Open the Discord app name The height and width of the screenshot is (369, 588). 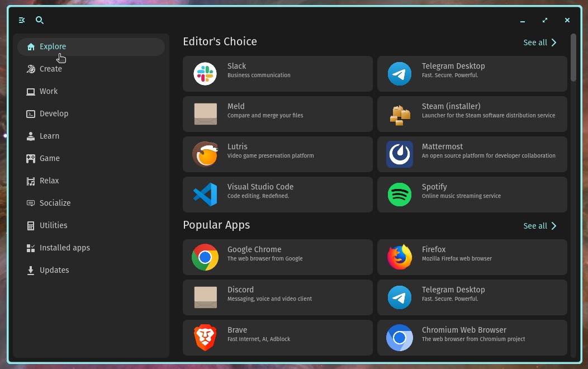coord(240,290)
